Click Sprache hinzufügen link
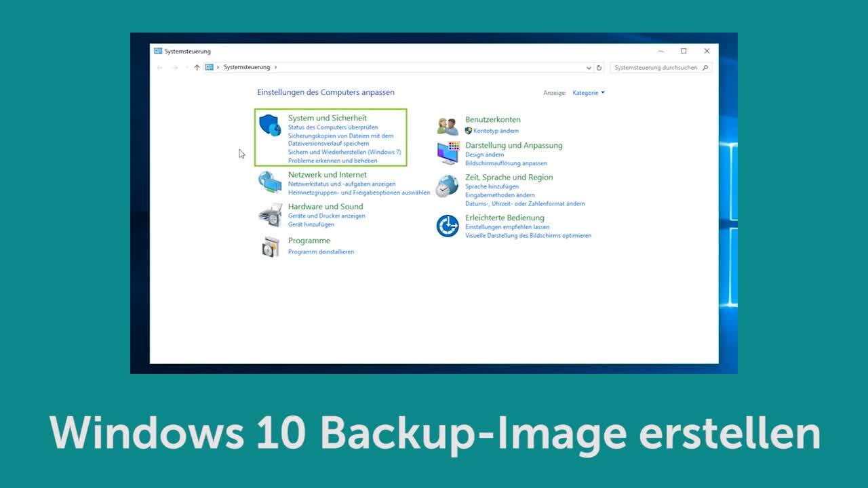 click(492, 187)
